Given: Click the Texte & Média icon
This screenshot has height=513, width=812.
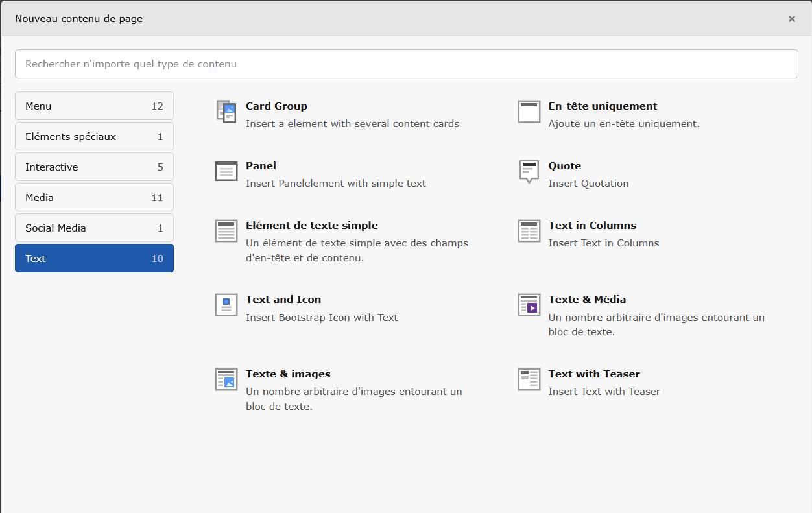Looking at the screenshot, I should tap(529, 305).
